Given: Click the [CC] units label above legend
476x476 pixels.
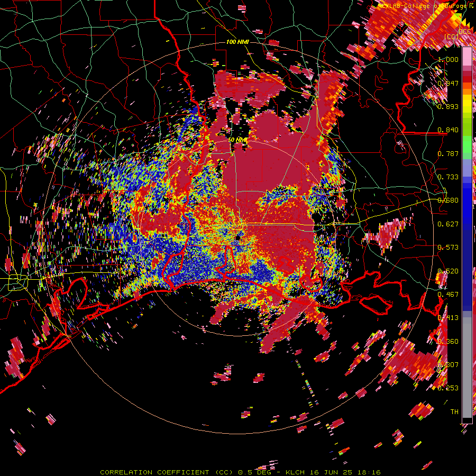Looking at the screenshot, I should tap(452, 36).
